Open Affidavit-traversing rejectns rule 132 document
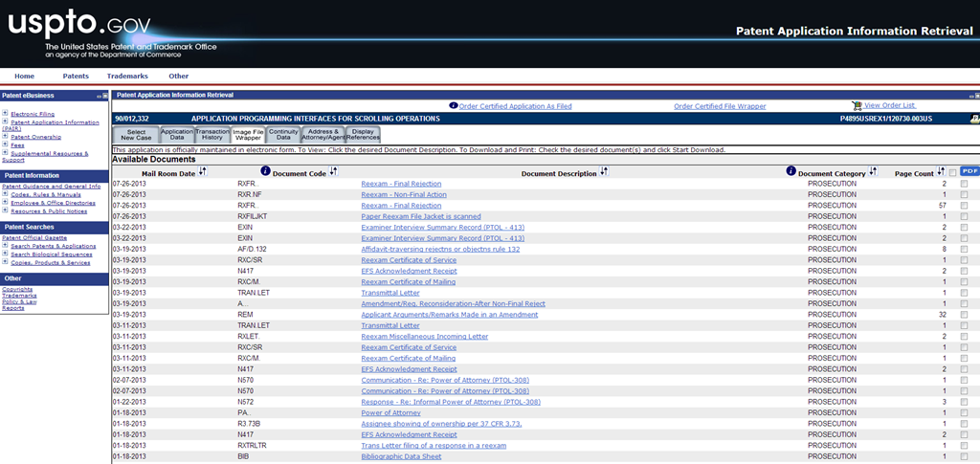The height and width of the screenshot is (464, 980). pyautogui.click(x=439, y=249)
